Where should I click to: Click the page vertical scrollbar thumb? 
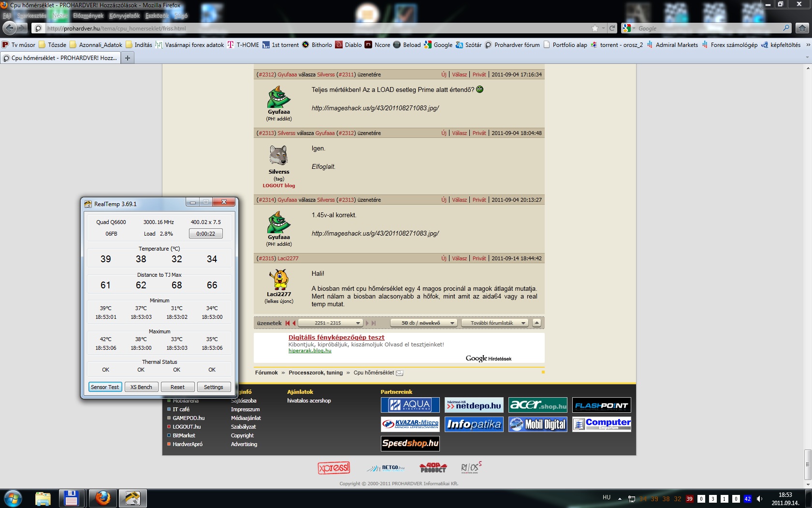[808, 464]
